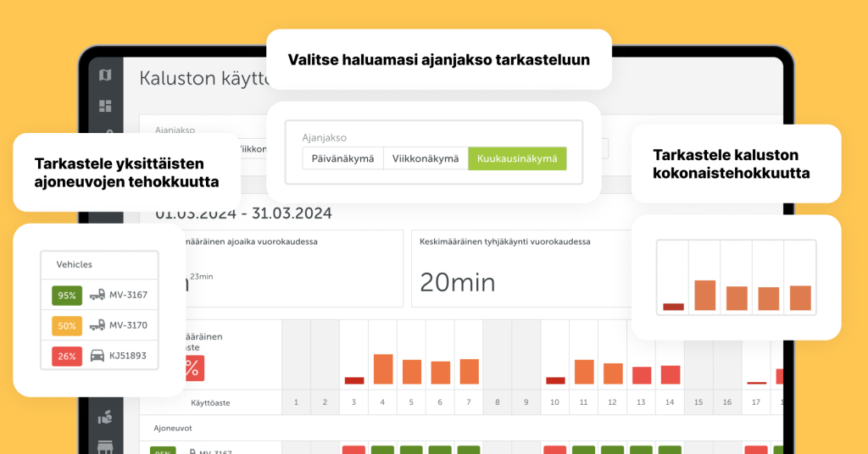868x454 pixels.
Task: Click the hand-holding icon in sidebar
Action: (105, 418)
